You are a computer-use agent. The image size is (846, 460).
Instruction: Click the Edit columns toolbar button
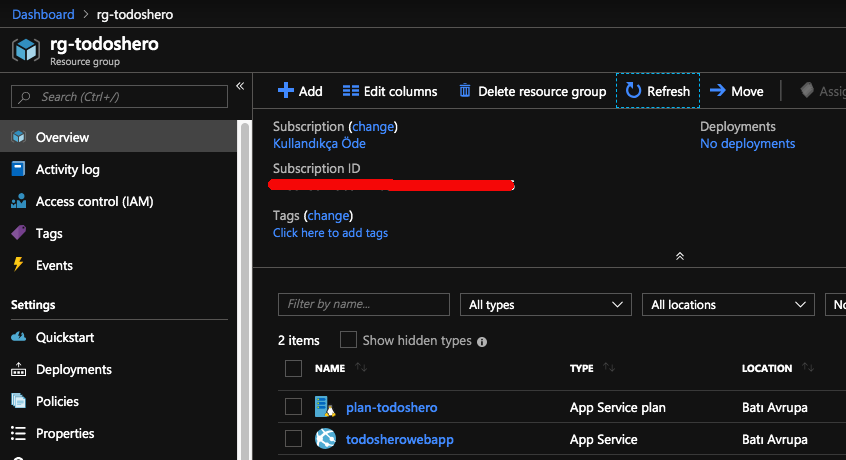pos(390,91)
